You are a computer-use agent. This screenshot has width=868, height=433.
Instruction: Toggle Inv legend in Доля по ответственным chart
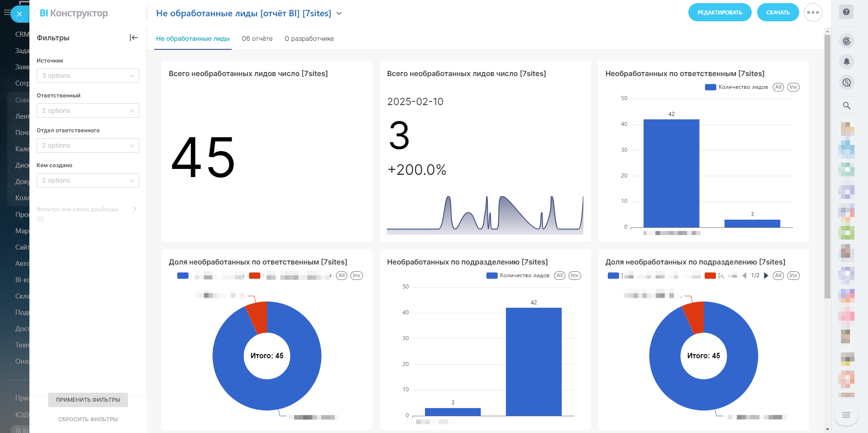tap(357, 275)
